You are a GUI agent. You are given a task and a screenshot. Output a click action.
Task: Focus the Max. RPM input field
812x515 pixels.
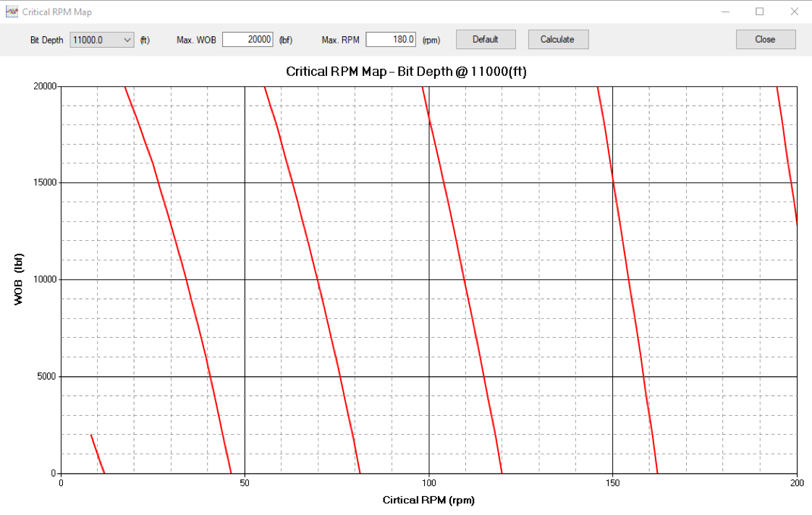click(x=390, y=40)
